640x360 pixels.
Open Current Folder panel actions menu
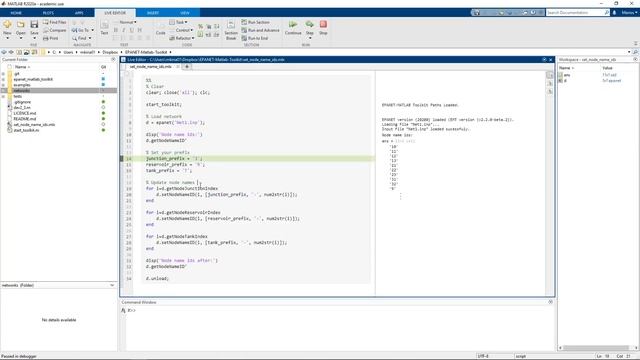tap(113, 60)
